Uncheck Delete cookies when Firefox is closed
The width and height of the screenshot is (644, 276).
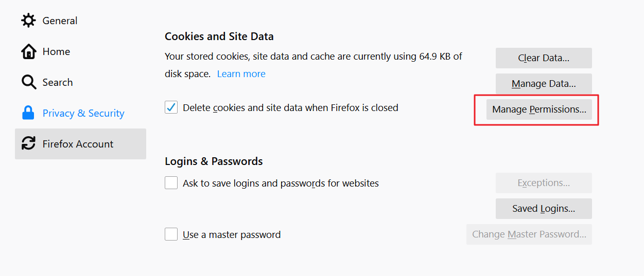click(171, 108)
